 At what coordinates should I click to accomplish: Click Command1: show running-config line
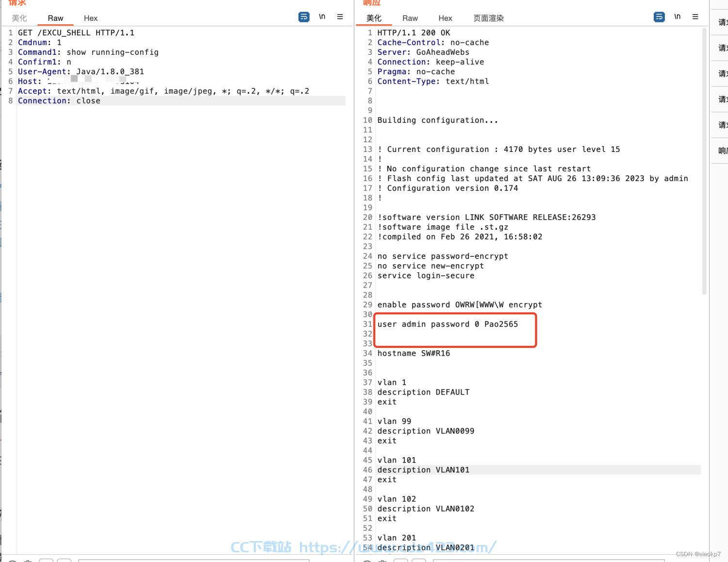point(88,52)
